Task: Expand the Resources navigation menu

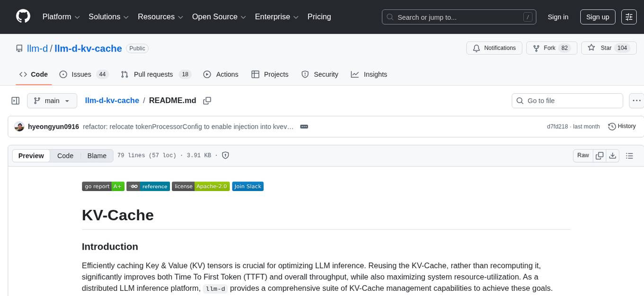Action: pos(160,17)
